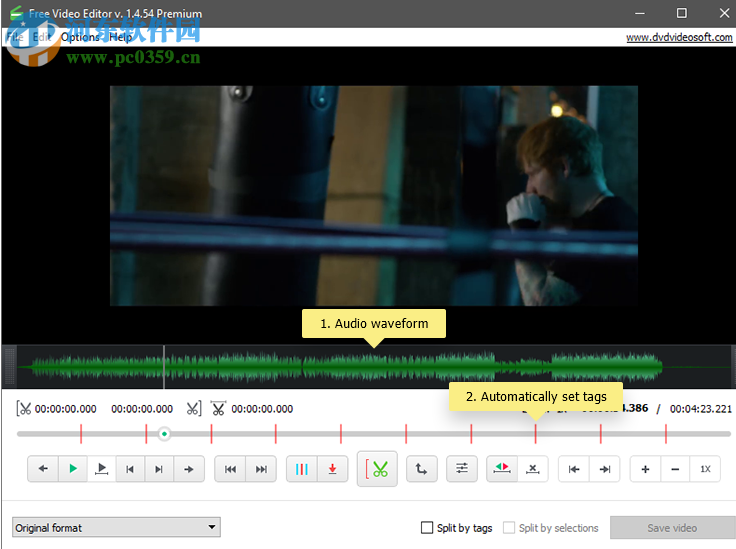736x549 pixels.
Task: Zoom in timeline with plus button
Action: pyautogui.click(x=645, y=469)
